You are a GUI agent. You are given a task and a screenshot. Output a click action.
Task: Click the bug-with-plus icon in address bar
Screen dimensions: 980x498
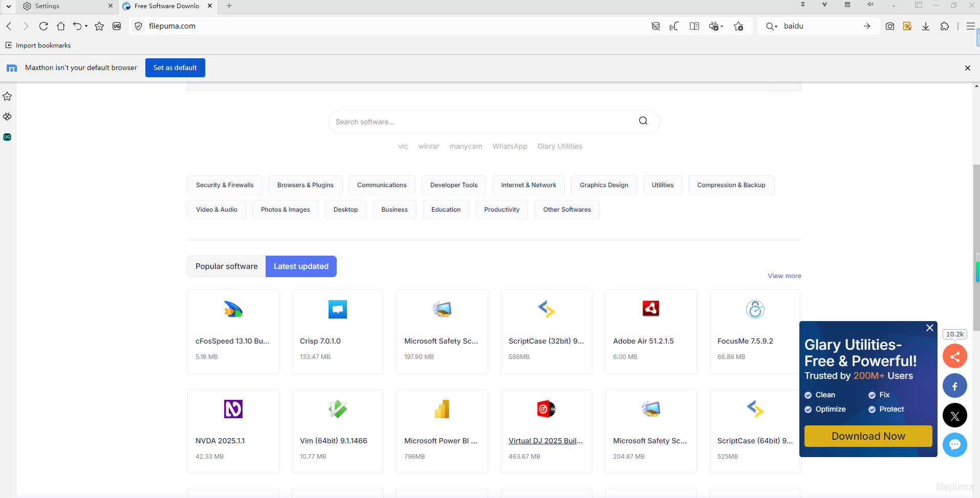tap(714, 26)
